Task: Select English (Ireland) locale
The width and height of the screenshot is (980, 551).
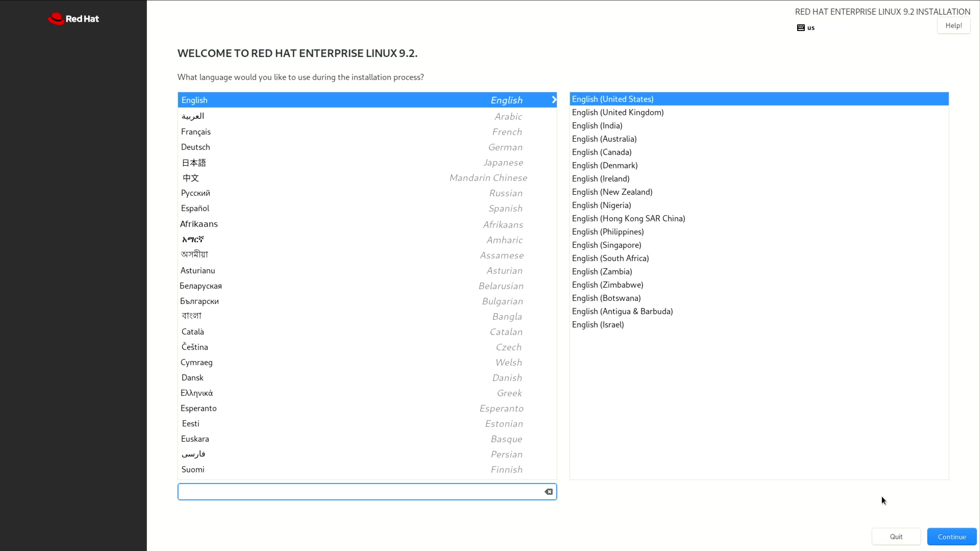Action: coord(759,179)
